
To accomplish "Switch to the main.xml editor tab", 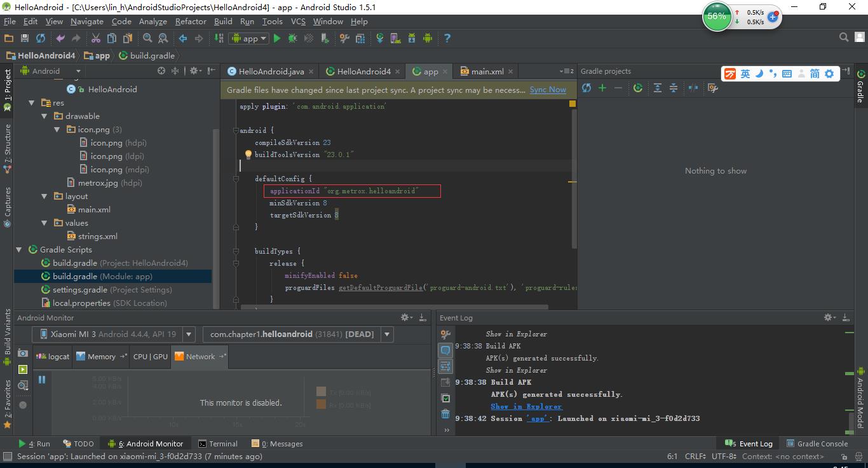I will click(486, 71).
